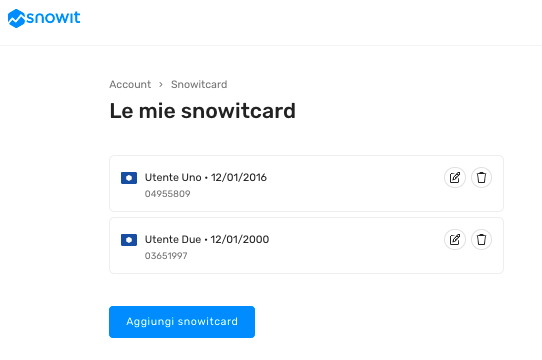Image resolution: width=542 pixels, height=360 pixels.
Task: Click the blue card icon beside Utente Uno
Action: click(129, 178)
